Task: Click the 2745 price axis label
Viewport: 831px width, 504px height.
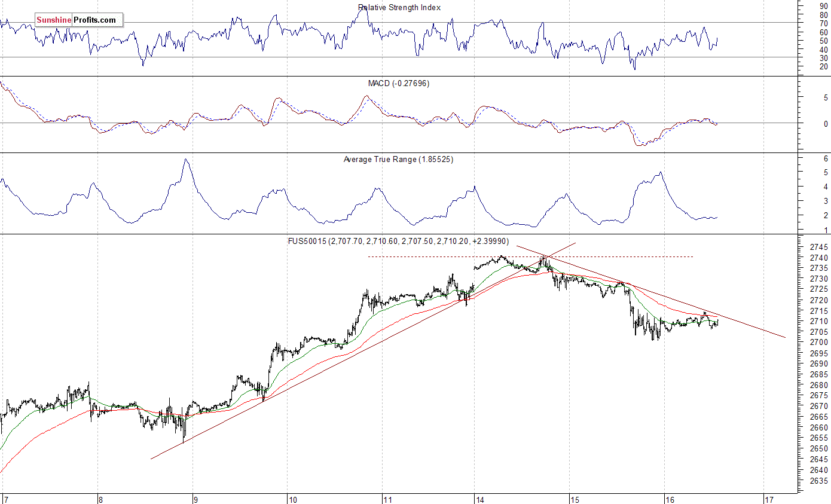Action: pyautogui.click(x=819, y=247)
